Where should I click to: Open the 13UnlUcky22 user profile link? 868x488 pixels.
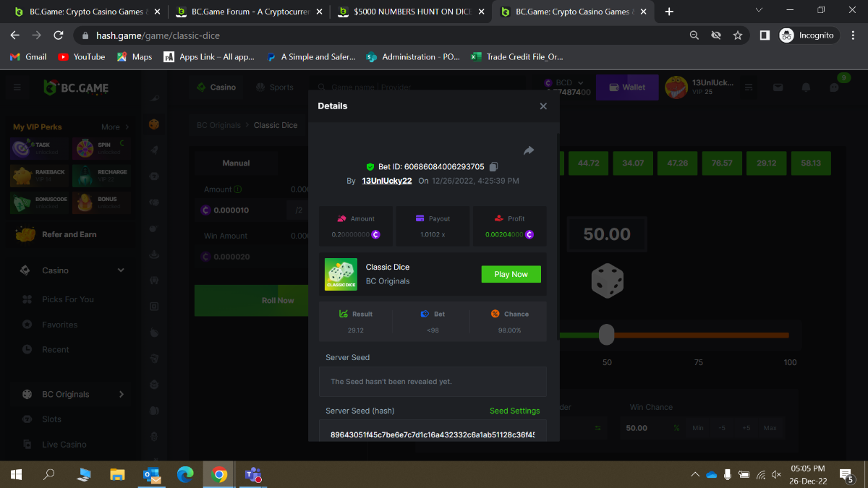[387, 181]
